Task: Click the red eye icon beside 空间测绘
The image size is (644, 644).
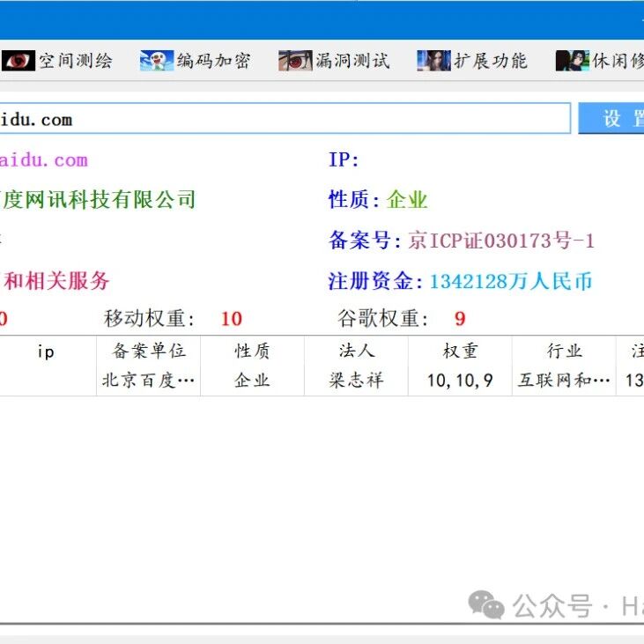Action: [19, 61]
